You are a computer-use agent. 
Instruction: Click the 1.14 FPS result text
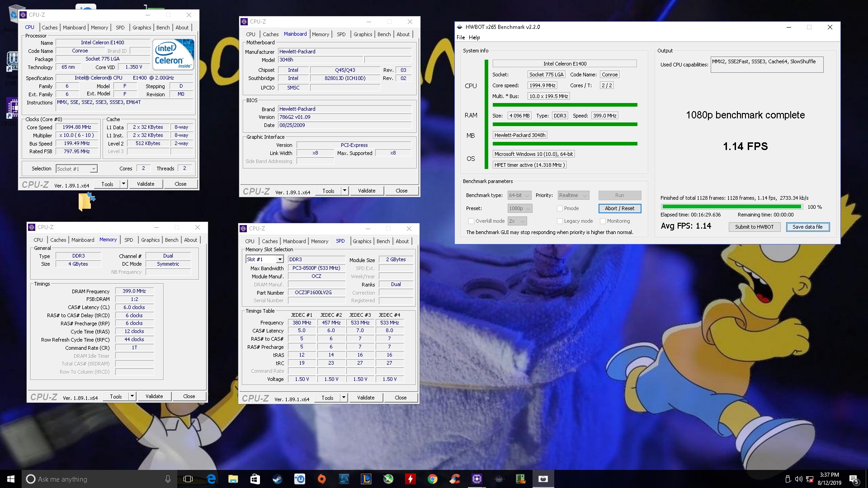coord(745,146)
